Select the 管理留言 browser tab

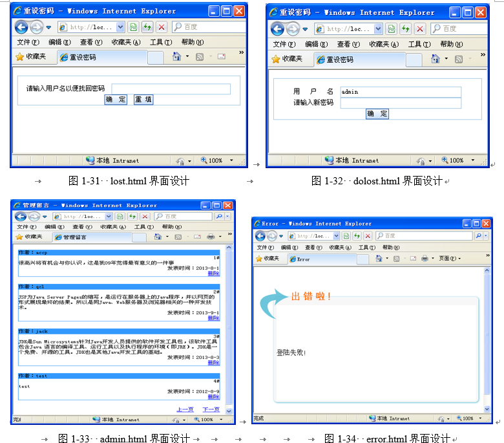click(92, 237)
